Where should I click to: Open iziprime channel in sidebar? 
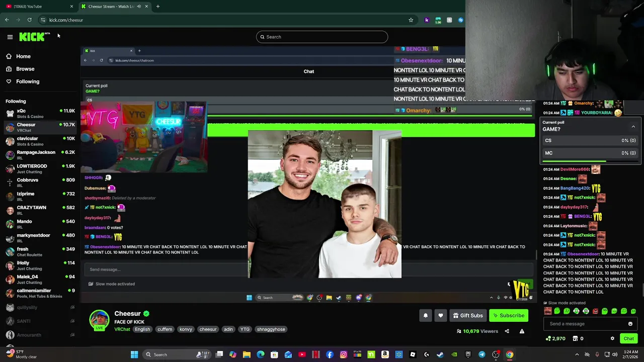tap(39, 197)
